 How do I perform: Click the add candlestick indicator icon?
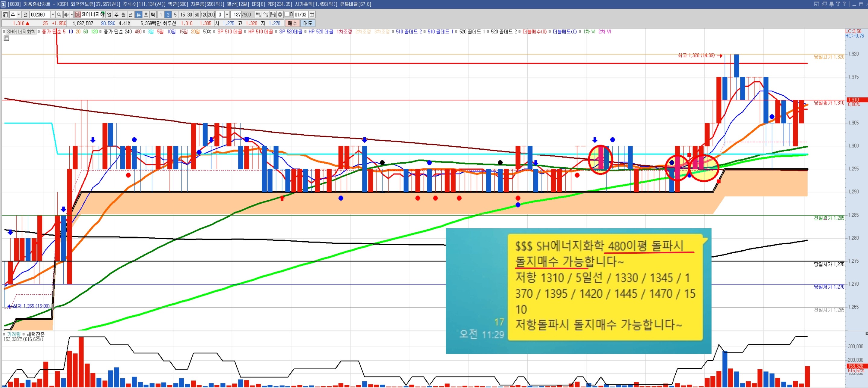click(x=258, y=14)
